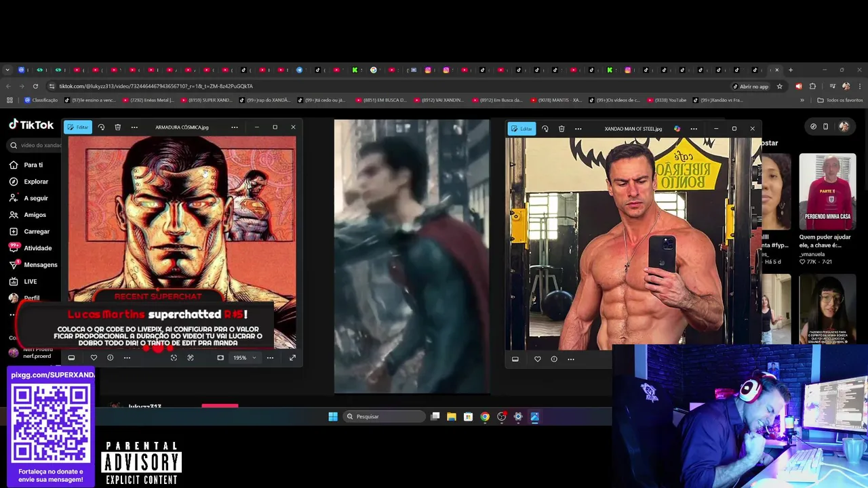Click the colorful Designer icon in XANDAO window

pyautogui.click(x=677, y=128)
